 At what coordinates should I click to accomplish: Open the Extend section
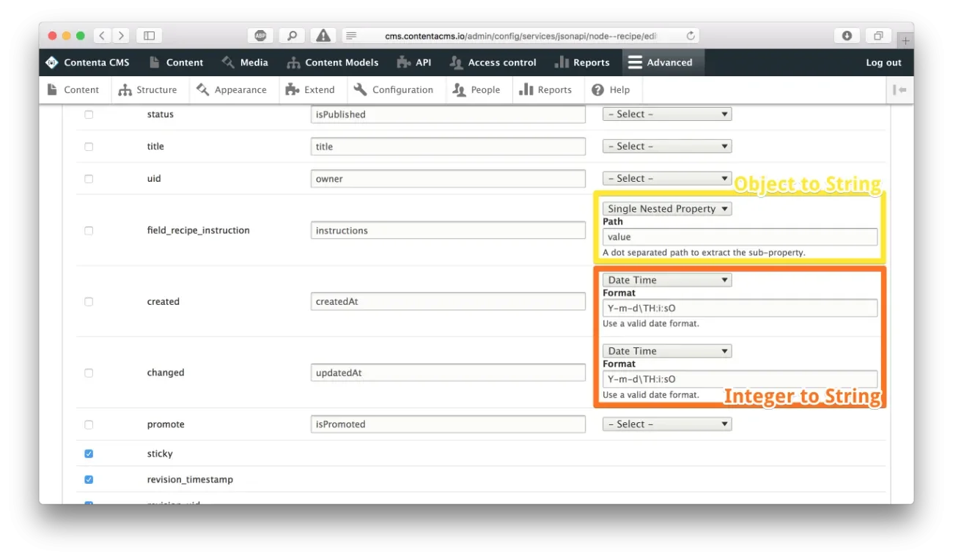(x=310, y=89)
